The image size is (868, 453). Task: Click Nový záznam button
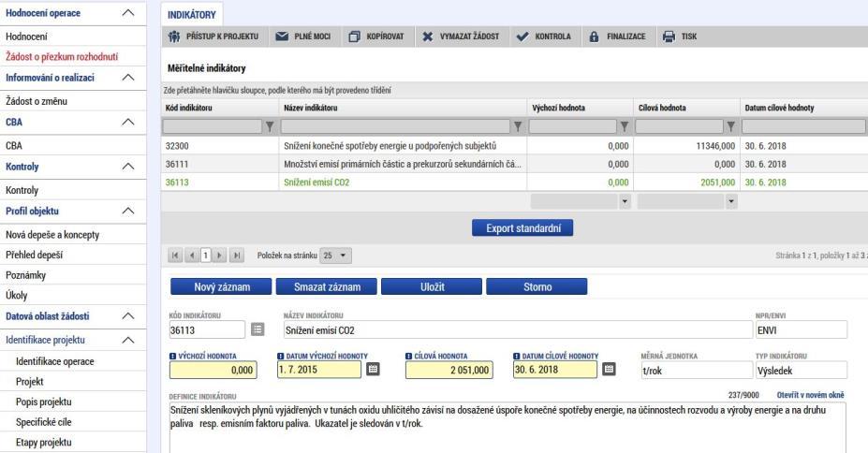221,286
